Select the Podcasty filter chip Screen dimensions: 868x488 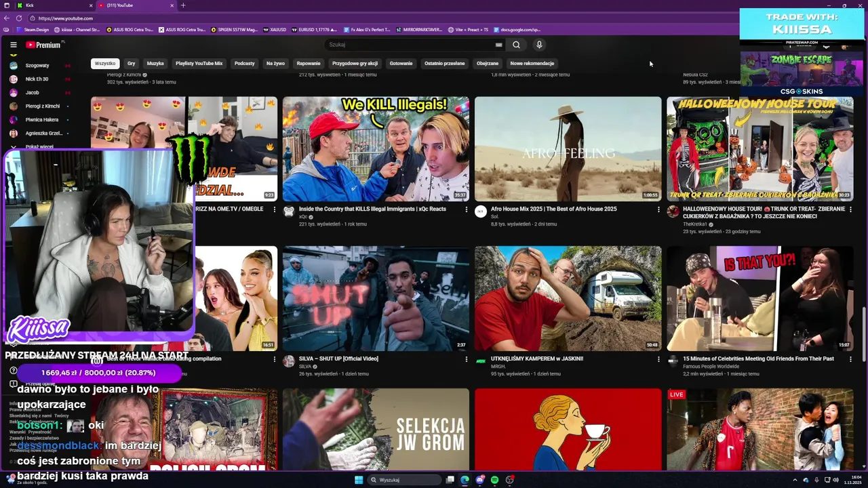(x=245, y=63)
